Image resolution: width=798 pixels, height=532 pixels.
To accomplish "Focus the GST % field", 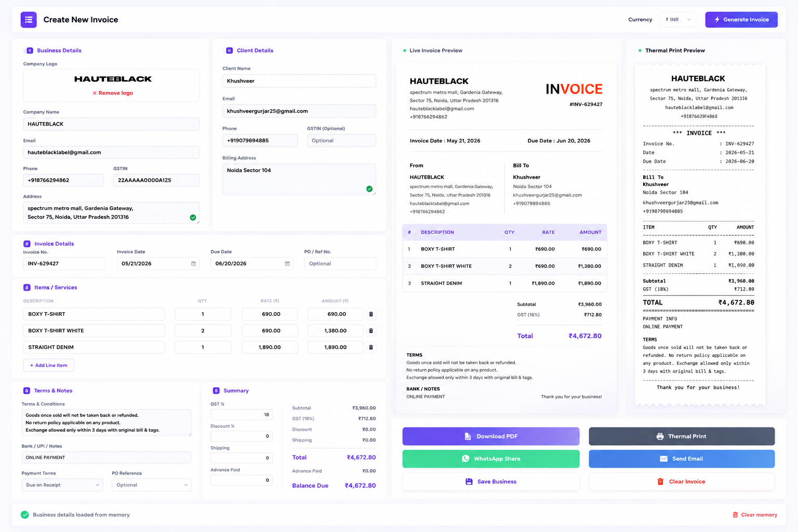I will tap(242, 415).
